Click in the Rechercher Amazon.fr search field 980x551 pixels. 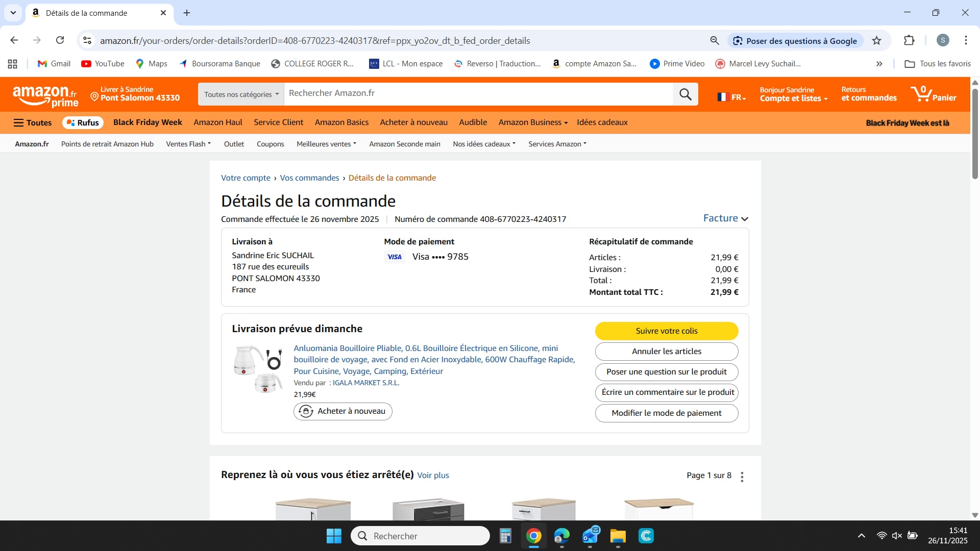click(x=478, y=93)
